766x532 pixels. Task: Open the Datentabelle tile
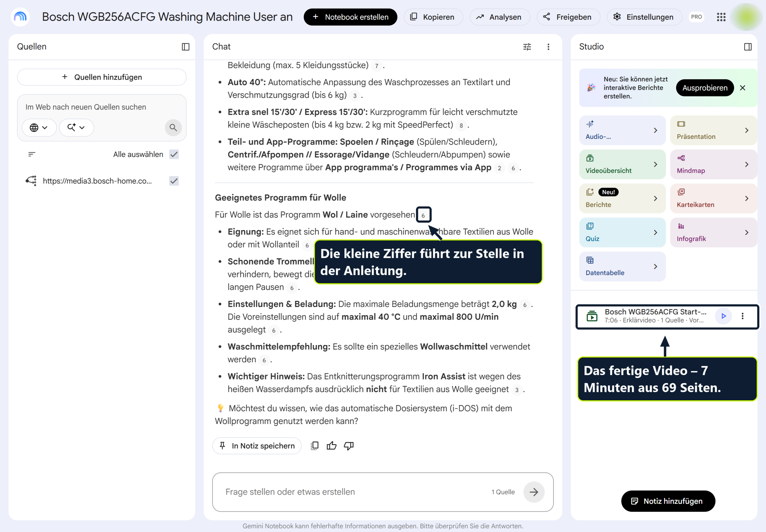[622, 266]
